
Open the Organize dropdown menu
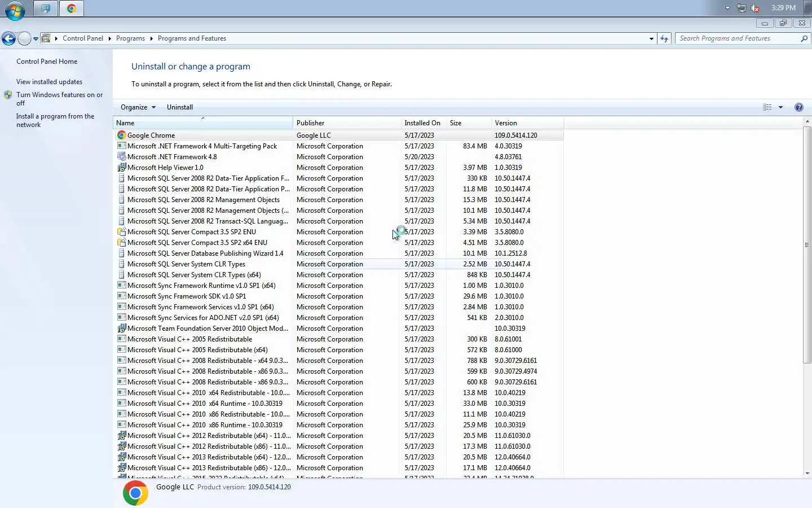click(138, 107)
